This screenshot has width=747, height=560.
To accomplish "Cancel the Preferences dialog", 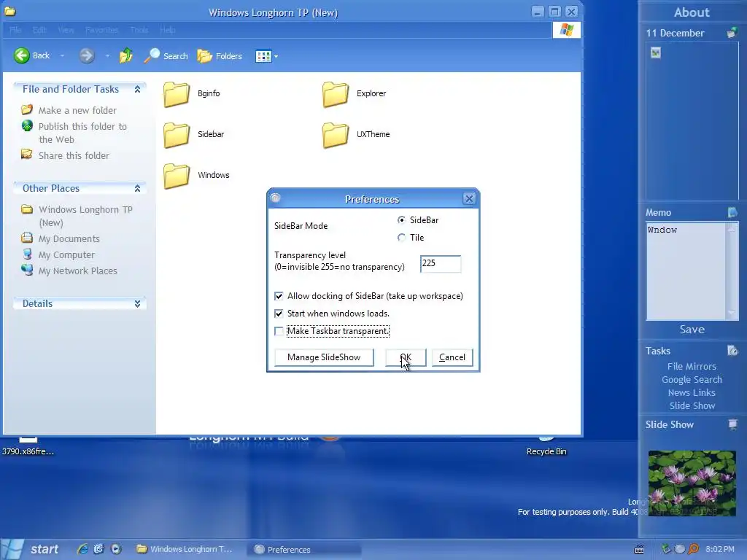I will pyautogui.click(x=452, y=357).
